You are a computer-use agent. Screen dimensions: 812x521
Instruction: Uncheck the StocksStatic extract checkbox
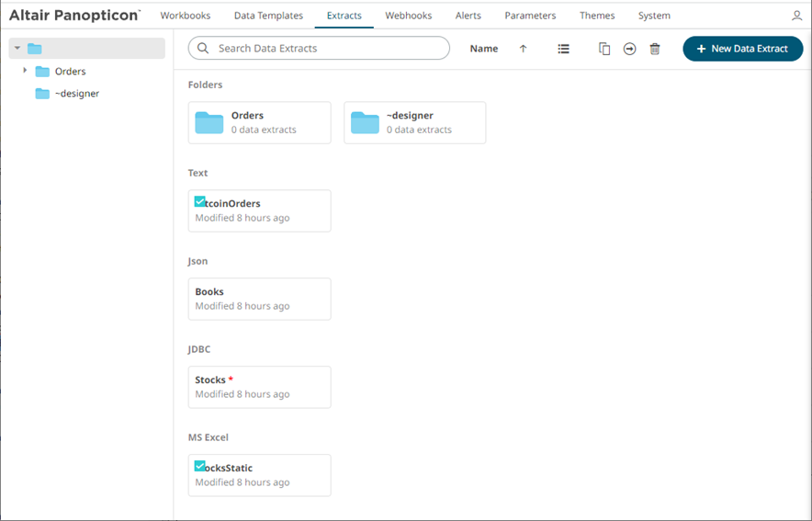tap(200, 466)
